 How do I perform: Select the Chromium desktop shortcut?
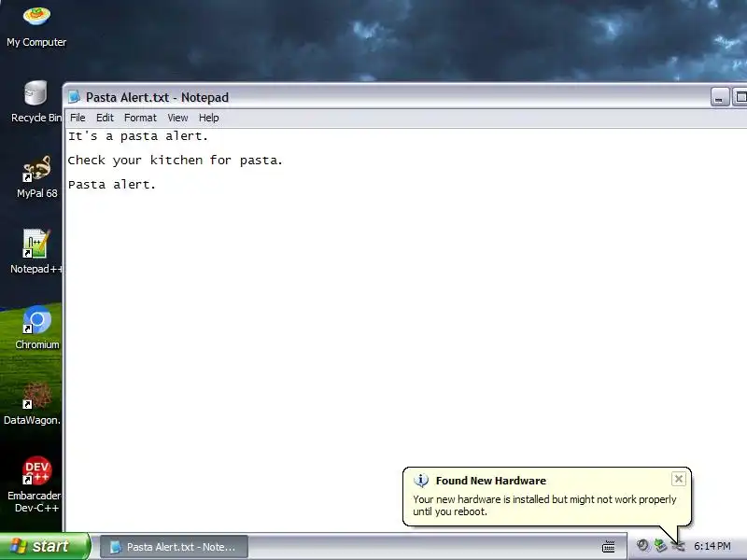[36, 328]
